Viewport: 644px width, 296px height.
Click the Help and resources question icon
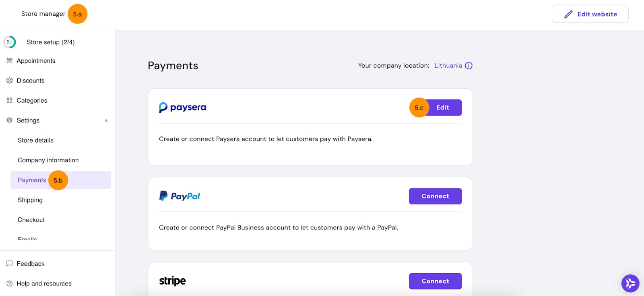(x=10, y=284)
